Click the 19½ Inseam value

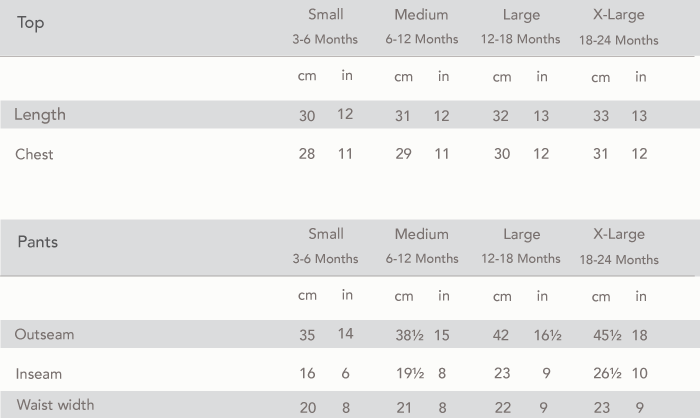click(x=410, y=374)
